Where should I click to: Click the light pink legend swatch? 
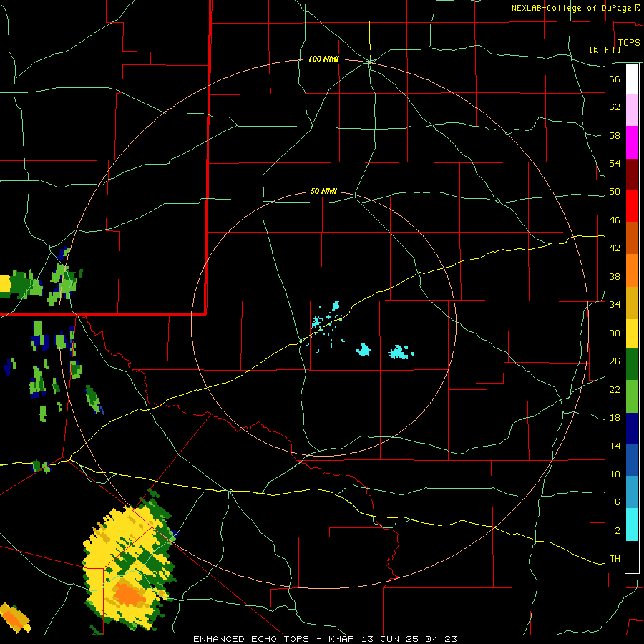632,109
